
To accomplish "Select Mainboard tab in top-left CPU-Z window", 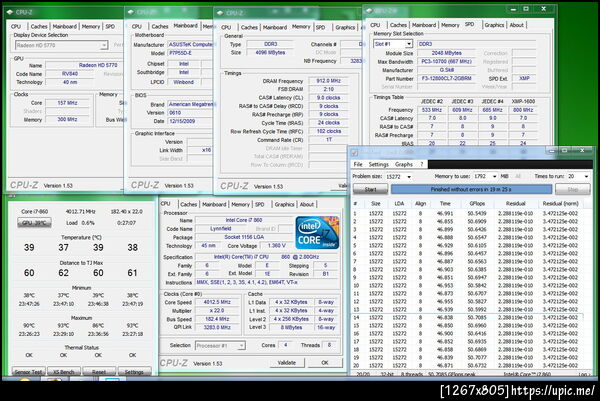I will [x=64, y=26].
